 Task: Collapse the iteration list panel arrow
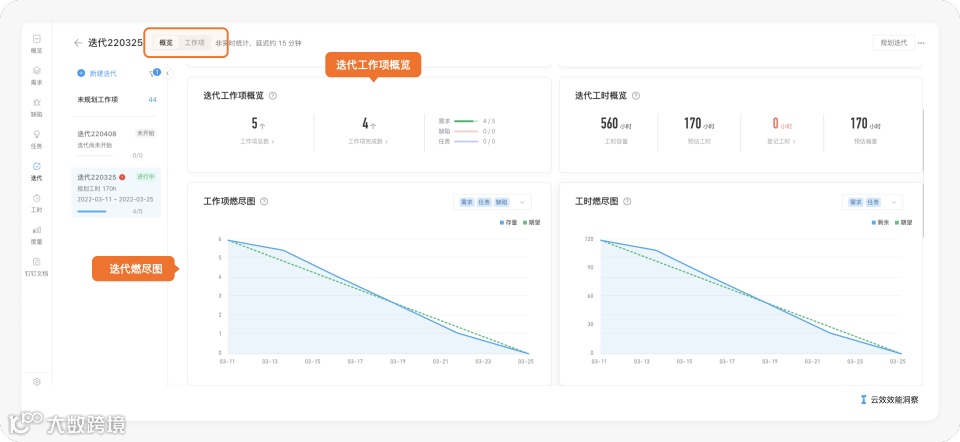pos(168,73)
